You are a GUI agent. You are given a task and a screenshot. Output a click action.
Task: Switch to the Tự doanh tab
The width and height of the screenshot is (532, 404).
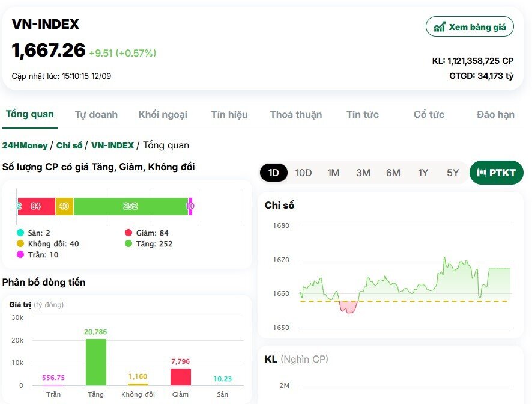[x=96, y=114]
